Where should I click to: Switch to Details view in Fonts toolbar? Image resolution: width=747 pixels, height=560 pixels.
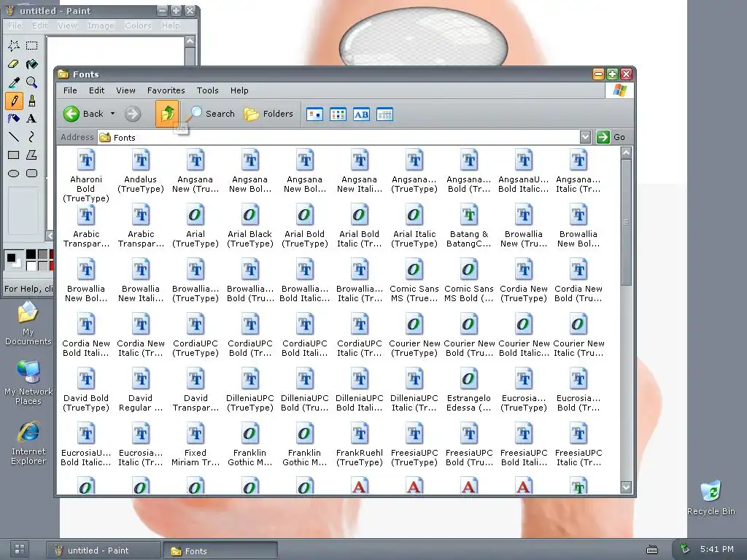(x=384, y=114)
